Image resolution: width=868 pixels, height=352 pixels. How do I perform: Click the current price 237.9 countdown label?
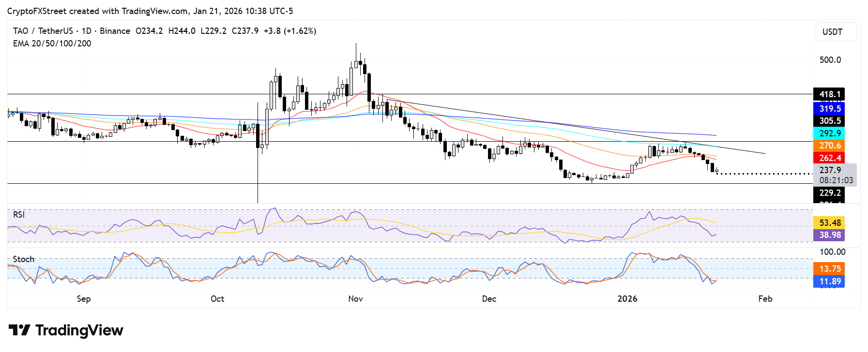[x=836, y=175]
